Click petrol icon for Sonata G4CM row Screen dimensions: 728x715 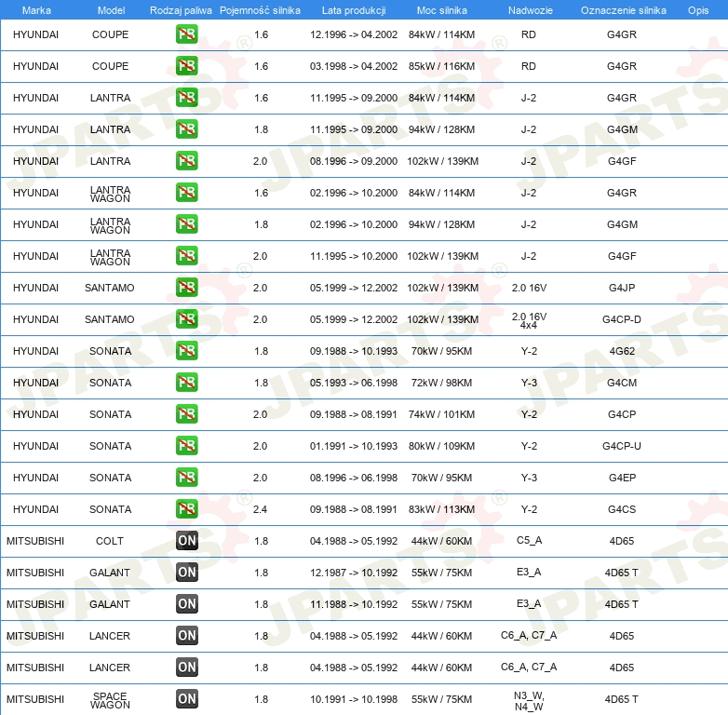coord(186,382)
